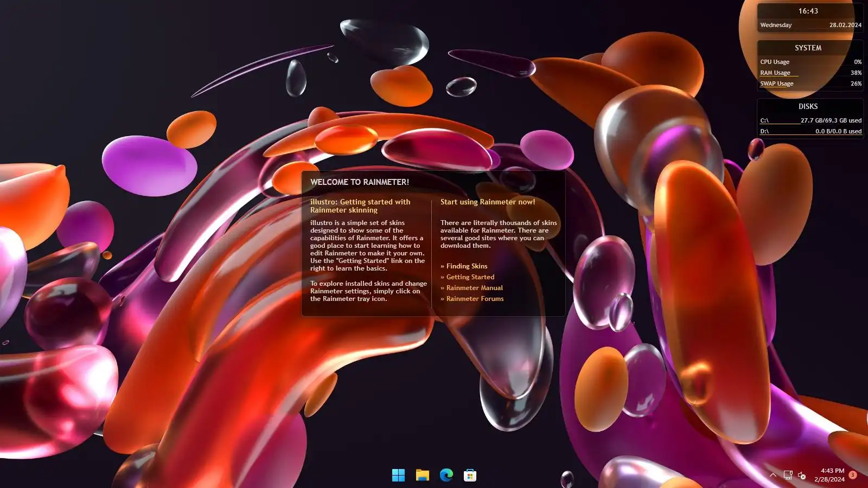Open the Rainmeter Forums link
This screenshot has width=868, height=488.
pos(475,299)
